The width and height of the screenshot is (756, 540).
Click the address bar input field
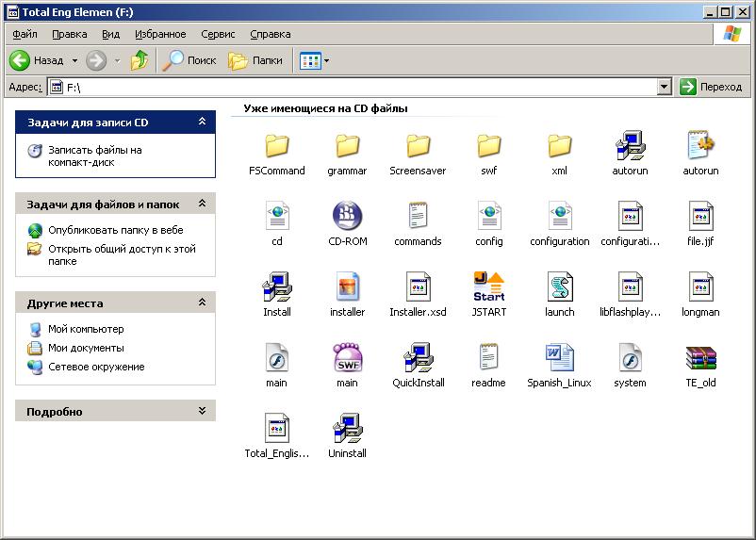tap(358, 87)
